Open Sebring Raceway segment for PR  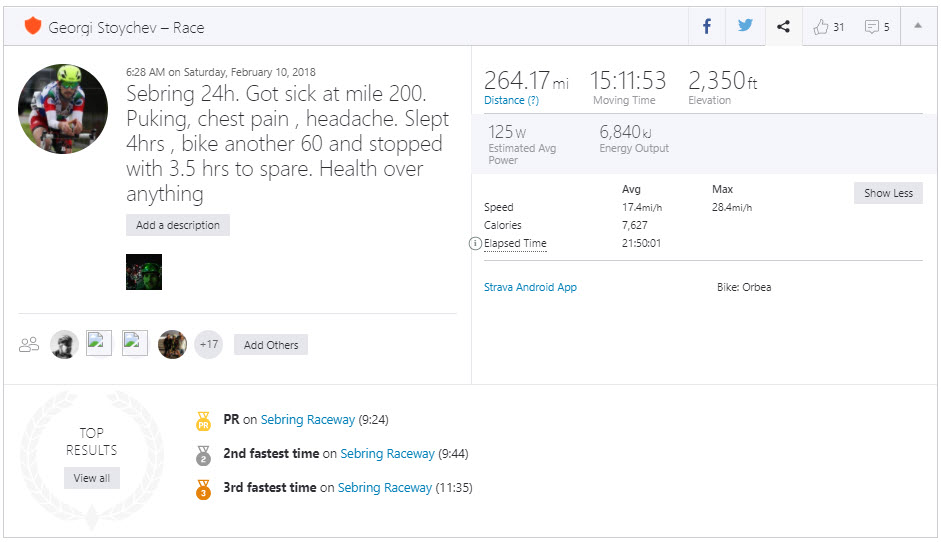[308, 420]
